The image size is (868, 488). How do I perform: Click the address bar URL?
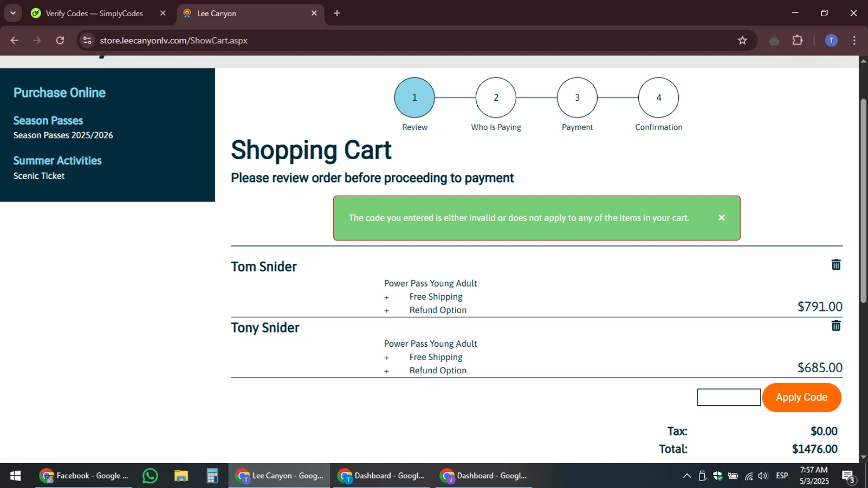(174, 41)
